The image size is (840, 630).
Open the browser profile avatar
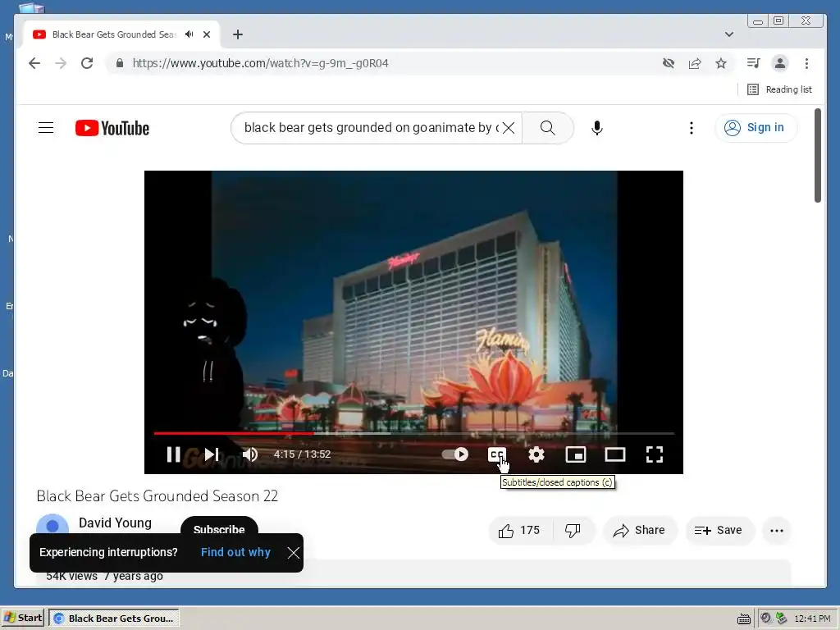point(780,63)
